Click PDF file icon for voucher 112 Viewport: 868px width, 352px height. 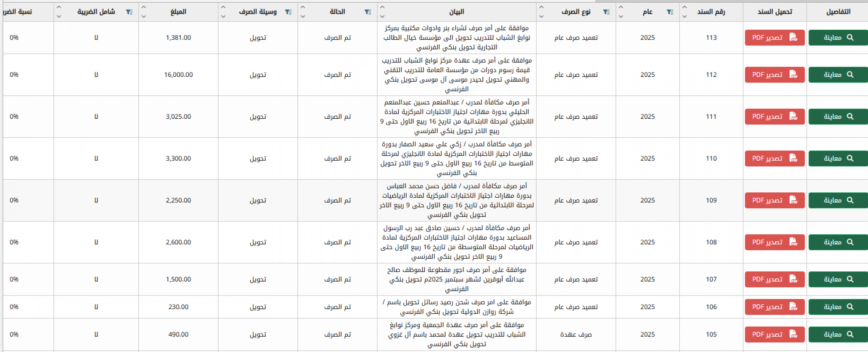793,75
